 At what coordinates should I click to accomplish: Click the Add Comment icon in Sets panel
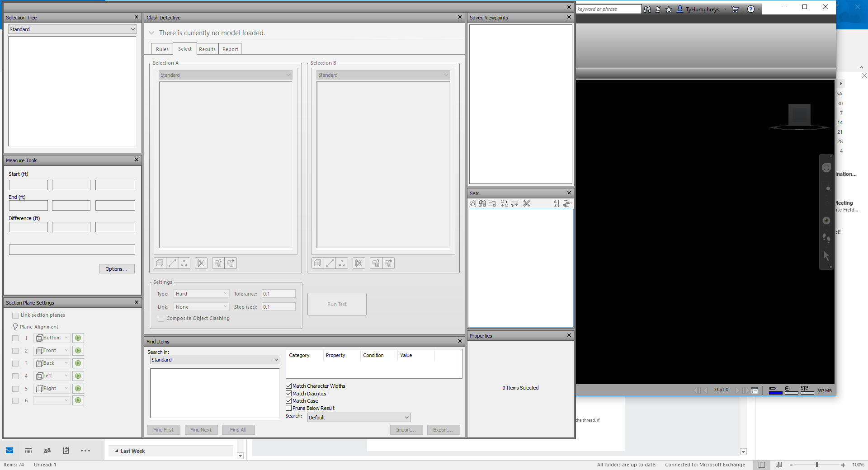(514, 204)
